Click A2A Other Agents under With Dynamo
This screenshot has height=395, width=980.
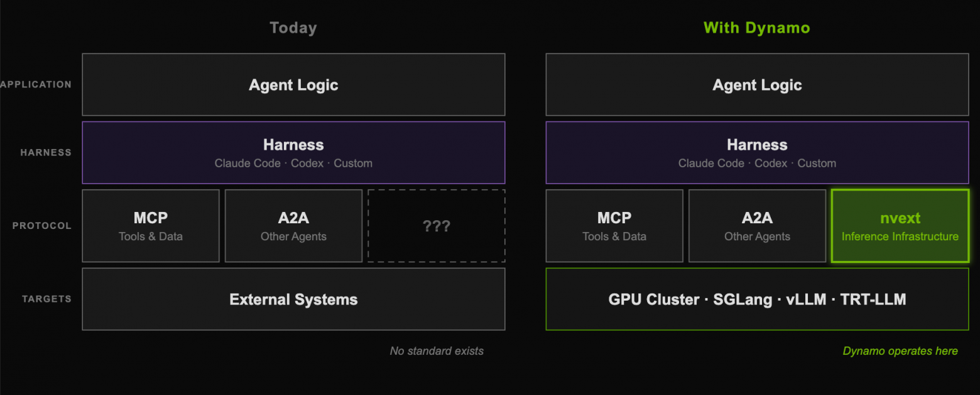click(x=757, y=226)
